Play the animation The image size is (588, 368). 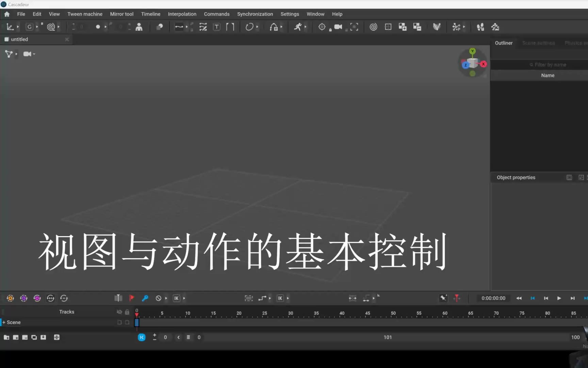click(x=559, y=298)
